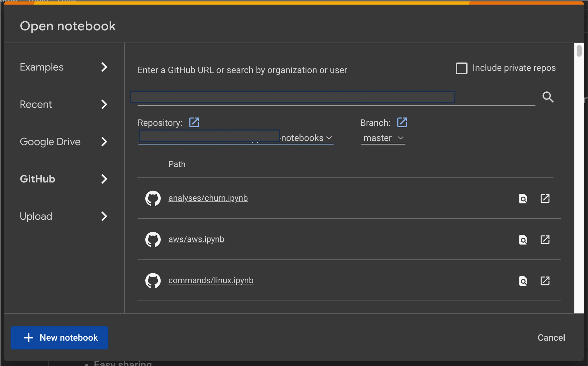Open commands/linux.ipynb in a new tab icon

[545, 281]
